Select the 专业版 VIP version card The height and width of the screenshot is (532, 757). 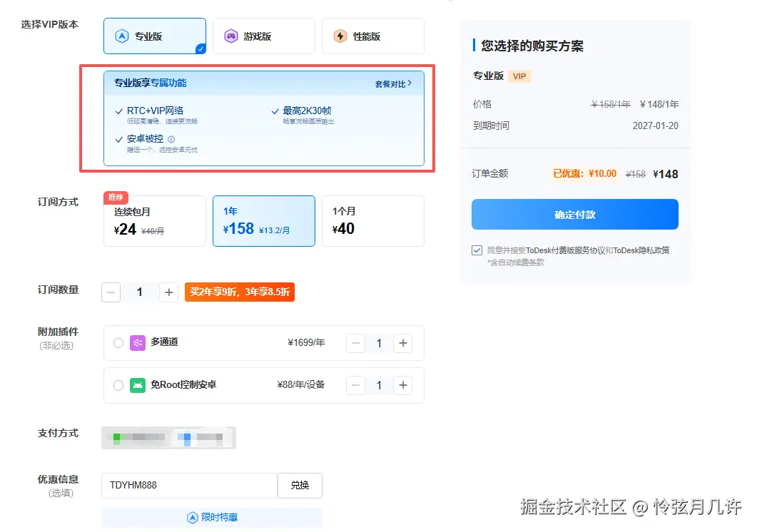click(x=155, y=36)
